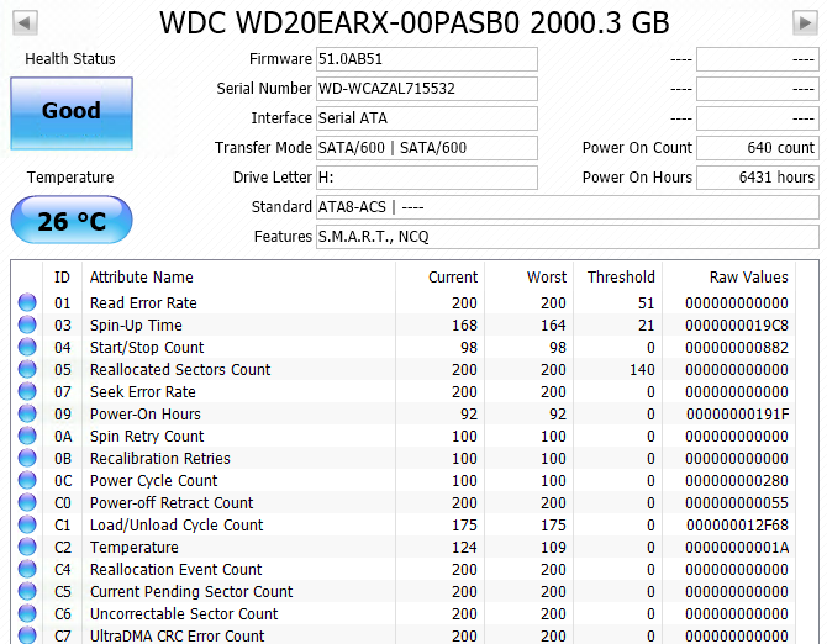
Task: Select the Recalibration Retries attribute name
Action: pos(160,458)
